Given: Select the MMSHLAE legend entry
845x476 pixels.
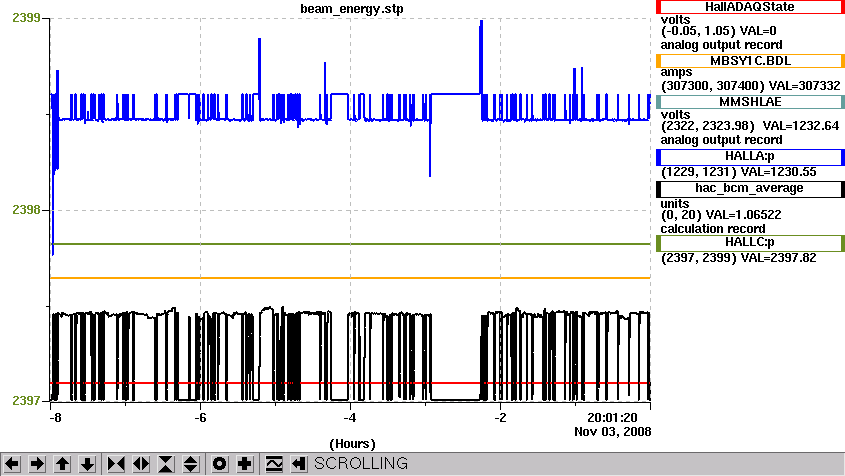Looking at the screenshot, I should [750, 102].
